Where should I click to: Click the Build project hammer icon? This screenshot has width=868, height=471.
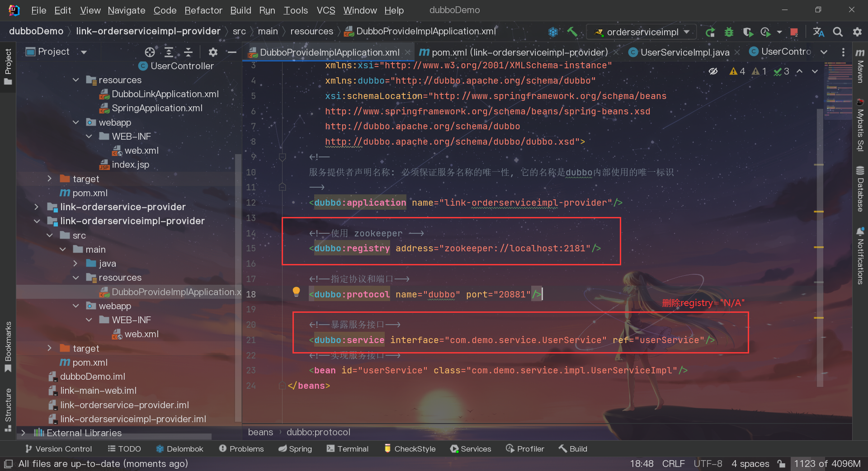click(x=572, y=32)
